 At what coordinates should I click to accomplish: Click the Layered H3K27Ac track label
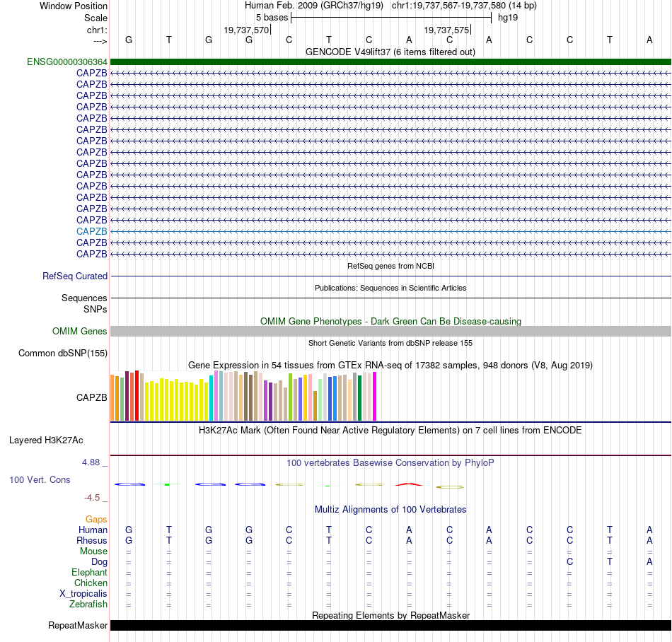click(46, 440)
